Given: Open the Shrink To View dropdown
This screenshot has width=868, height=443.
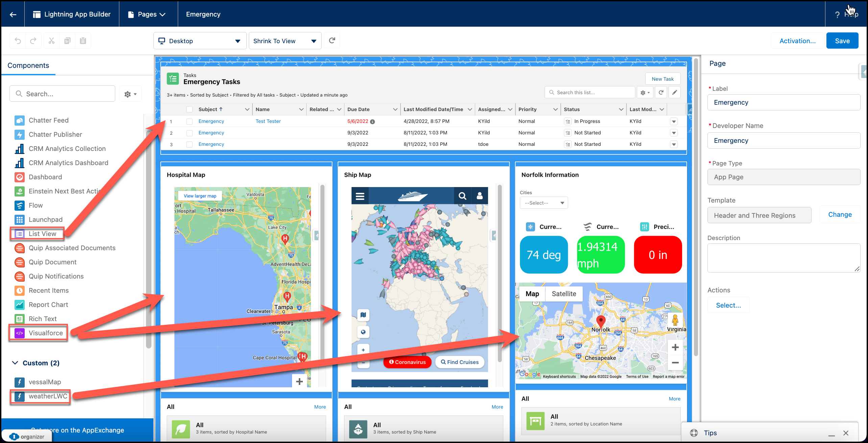Looking at the screenshot, I should (x=285, y=41).
